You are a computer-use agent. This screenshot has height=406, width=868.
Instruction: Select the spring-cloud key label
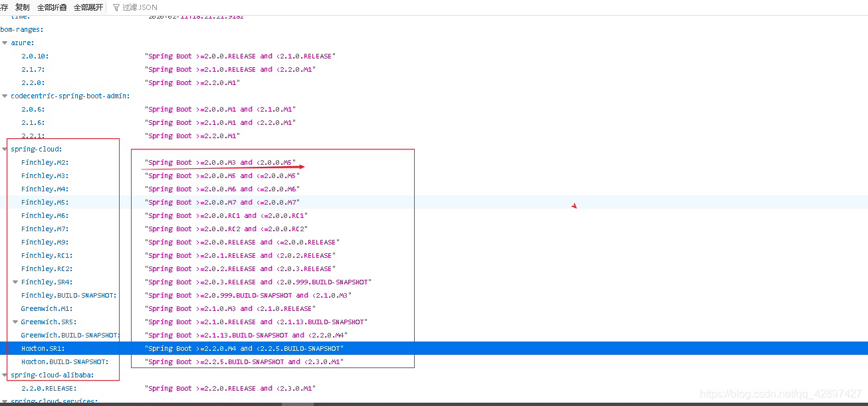[37, 149]
